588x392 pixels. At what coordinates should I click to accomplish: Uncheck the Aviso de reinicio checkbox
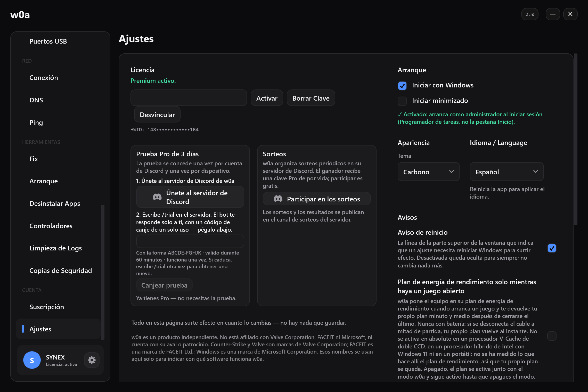click(x=552, y=248)
